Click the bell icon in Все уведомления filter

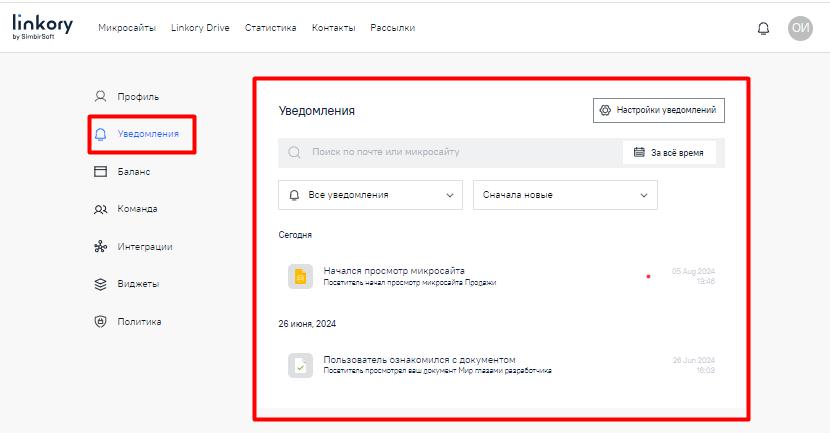[x=294, y=195]
